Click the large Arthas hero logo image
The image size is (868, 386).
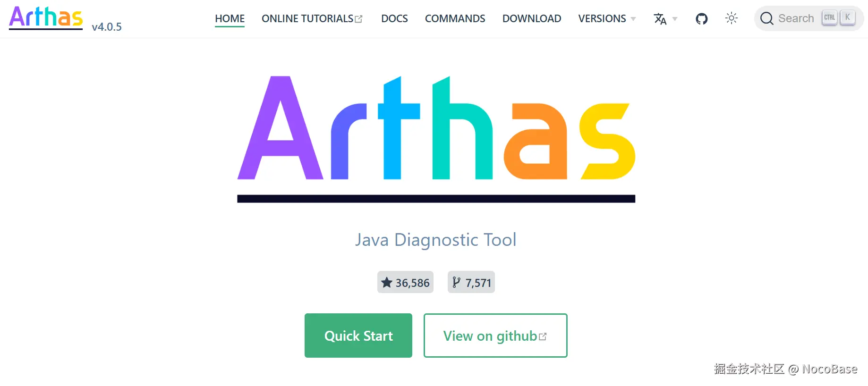coord(436,139)
